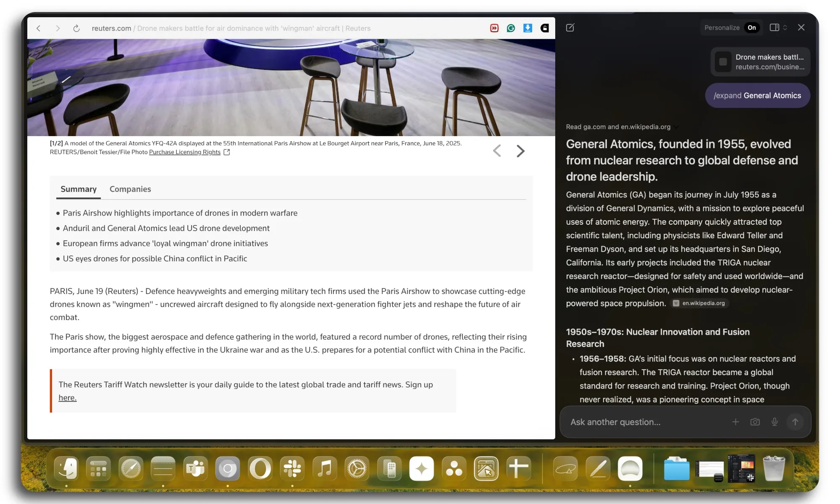
Task: Click Purchase Licensing Rights link
Action: [185, 152]
